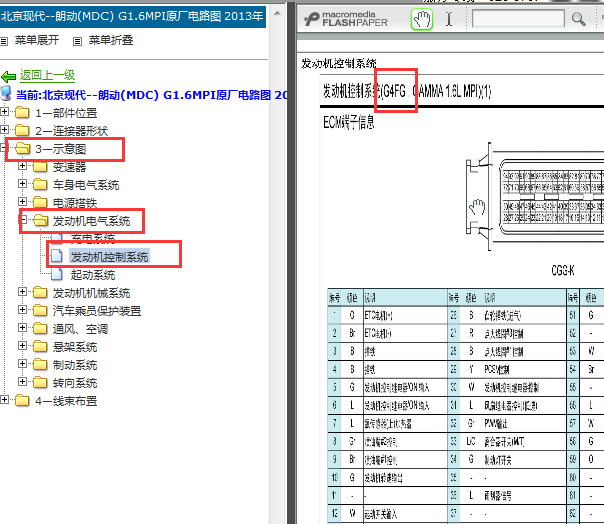The width and height of the screenshot is (604, 524).
Task: Open the 返回上一级 link
Action: pyautogui.click(x=47, y=76)
